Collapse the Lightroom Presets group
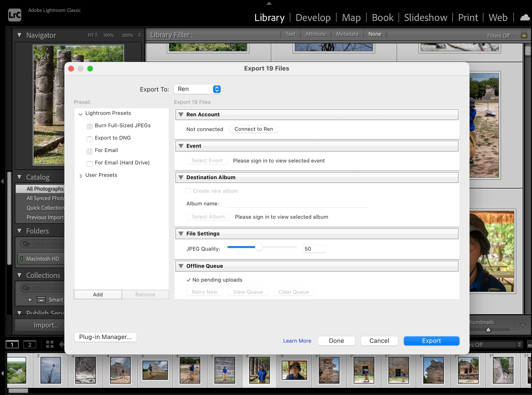 point(80,114)
